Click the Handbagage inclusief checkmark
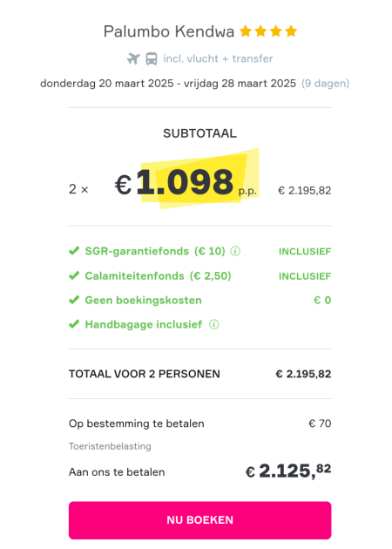 [x=74, y=324]
